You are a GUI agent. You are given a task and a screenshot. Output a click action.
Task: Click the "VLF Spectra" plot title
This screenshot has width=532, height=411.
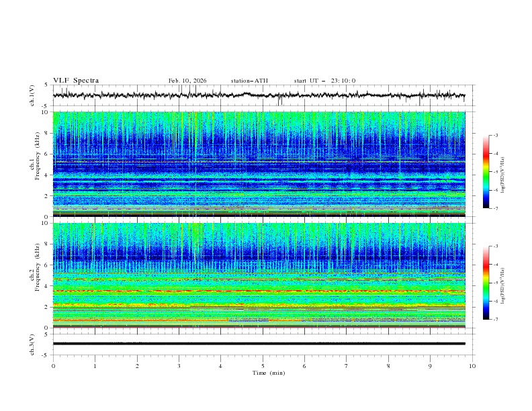click(x=76, y=81)
